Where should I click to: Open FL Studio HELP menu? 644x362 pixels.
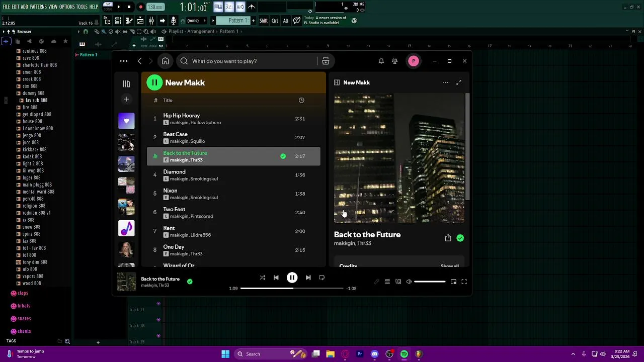click(x=94, y=7)
